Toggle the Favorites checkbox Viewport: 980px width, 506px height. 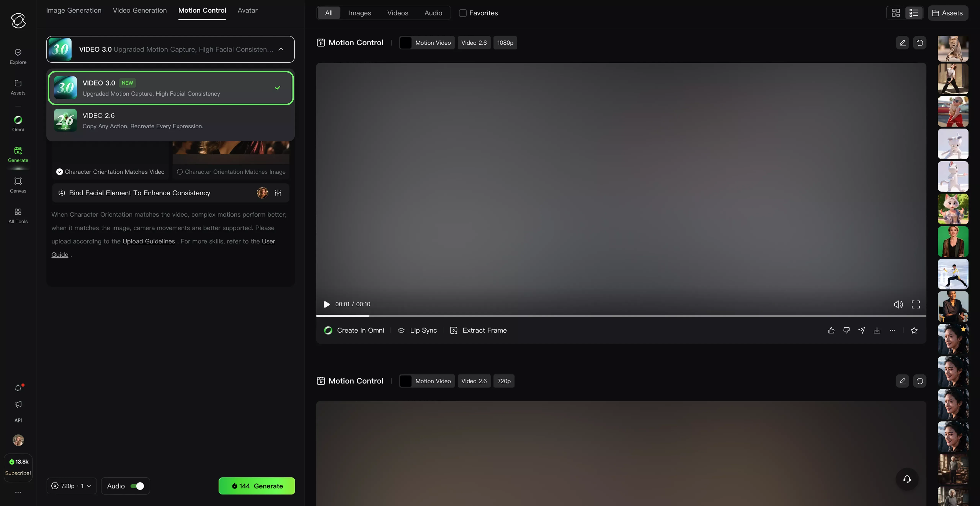click(x=463, y=13)
